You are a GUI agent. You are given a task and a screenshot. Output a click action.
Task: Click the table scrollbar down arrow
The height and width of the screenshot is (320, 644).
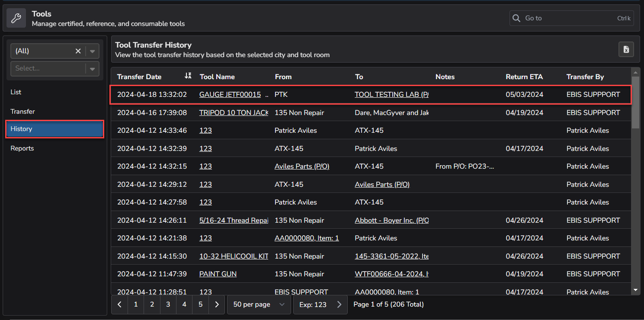[635, 290]
